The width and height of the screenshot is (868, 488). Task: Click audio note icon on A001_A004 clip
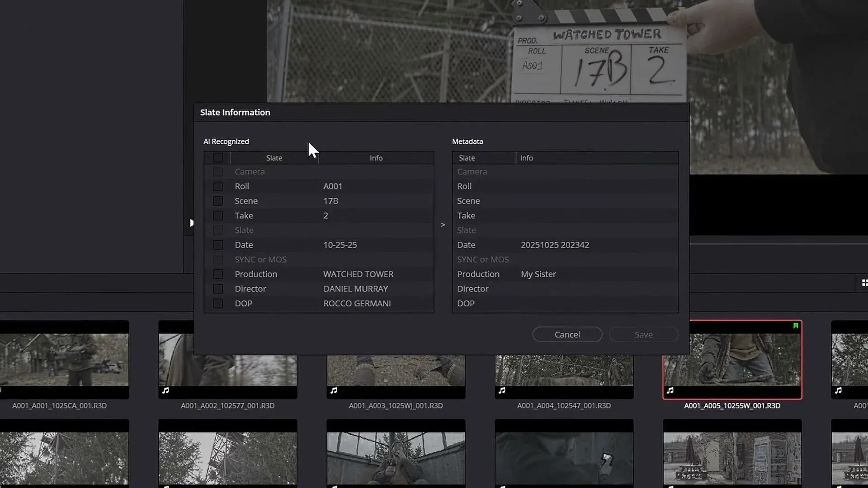(502, 390)
